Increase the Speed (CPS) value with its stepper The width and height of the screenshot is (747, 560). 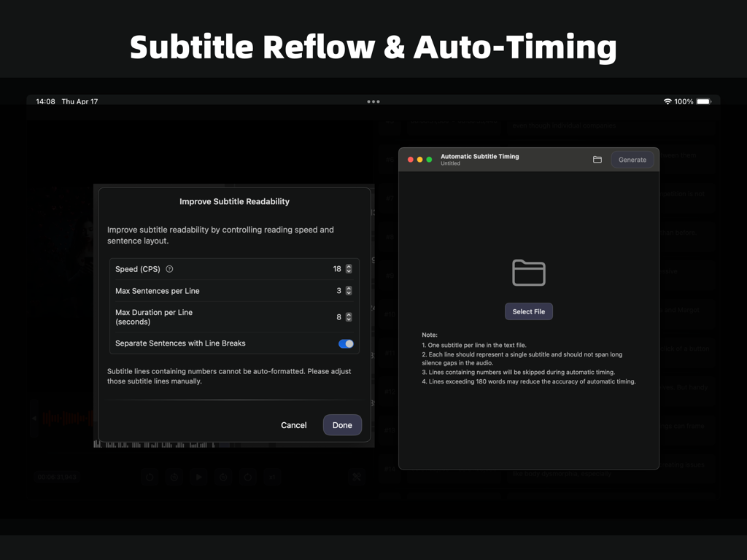click(349, 267)
